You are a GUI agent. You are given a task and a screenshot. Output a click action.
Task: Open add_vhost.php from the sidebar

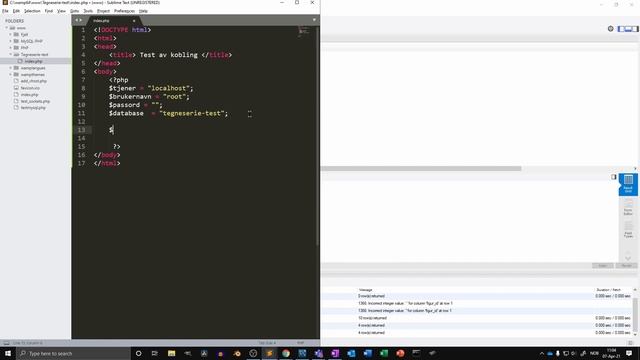(x=33, y=81)
